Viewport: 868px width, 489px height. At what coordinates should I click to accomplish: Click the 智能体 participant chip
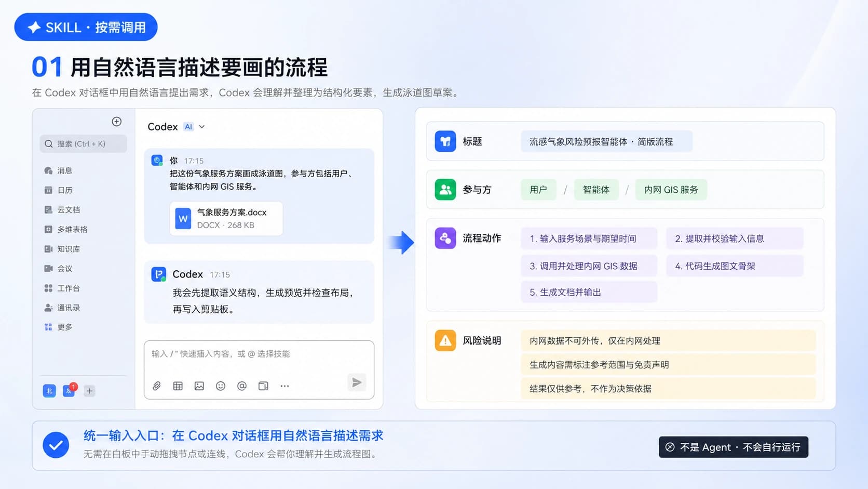coord(596,190)
